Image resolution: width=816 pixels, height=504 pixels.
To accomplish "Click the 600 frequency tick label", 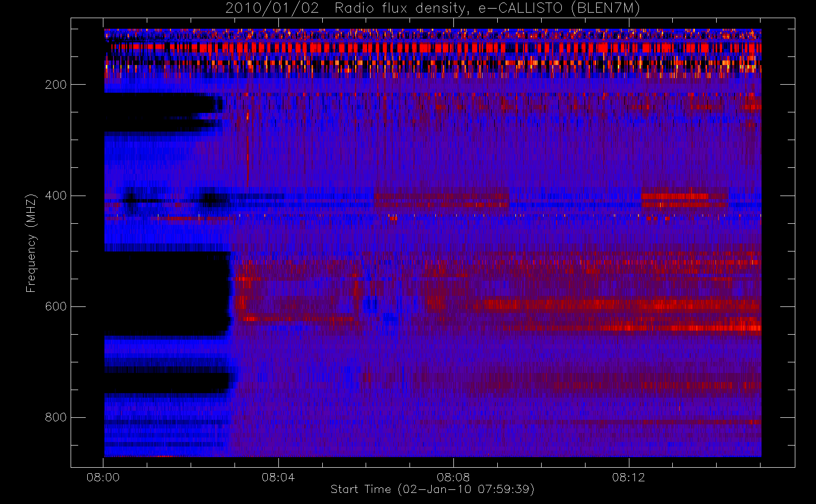I will (55, 306).
